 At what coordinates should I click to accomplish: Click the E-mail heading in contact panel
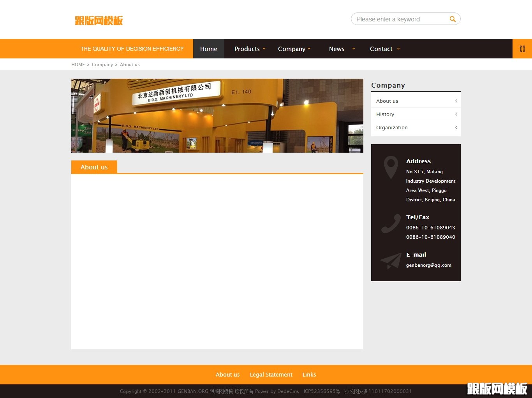tap(416, 255)
